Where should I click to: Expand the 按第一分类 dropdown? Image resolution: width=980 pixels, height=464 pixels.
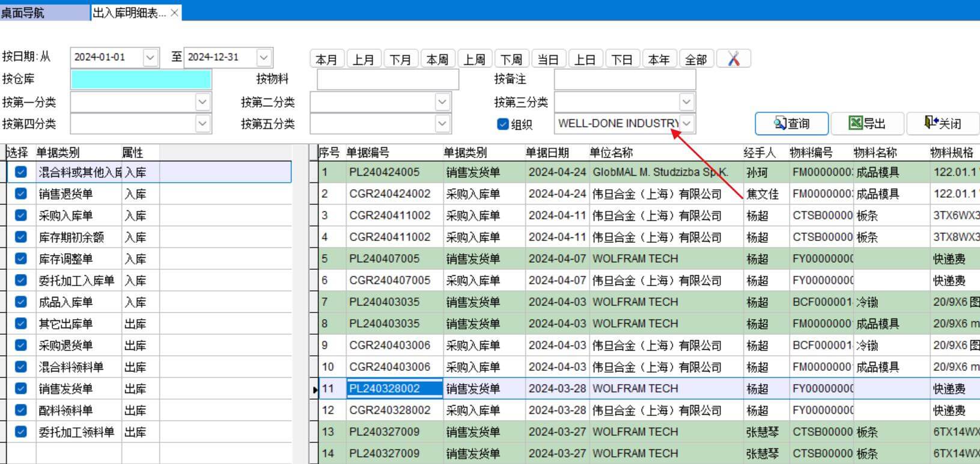pos(202,102)
